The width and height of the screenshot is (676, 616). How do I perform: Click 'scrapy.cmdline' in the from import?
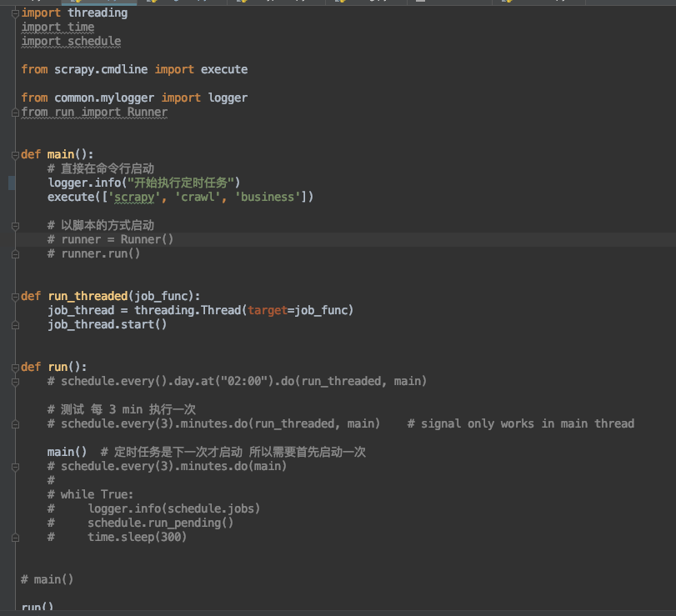(x=101, y=69)
